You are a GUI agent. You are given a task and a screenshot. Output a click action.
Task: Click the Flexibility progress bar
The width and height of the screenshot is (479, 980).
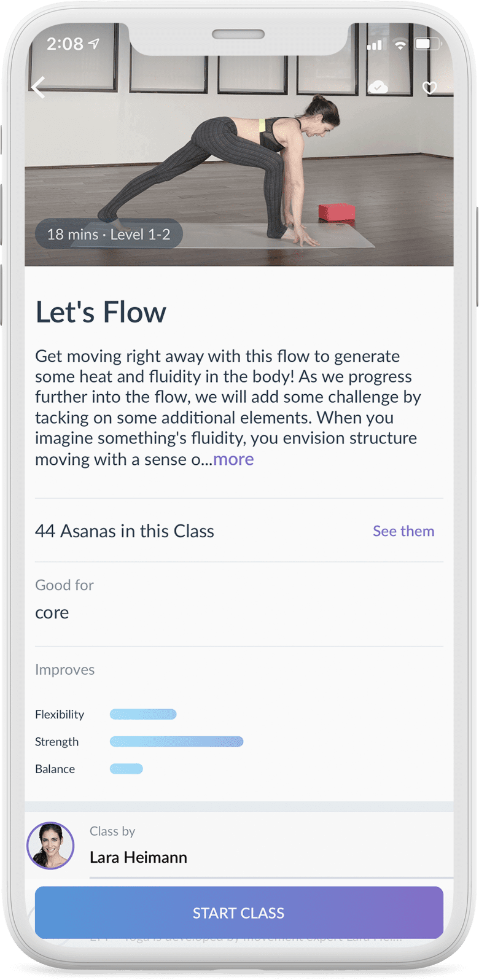[143, 714]
